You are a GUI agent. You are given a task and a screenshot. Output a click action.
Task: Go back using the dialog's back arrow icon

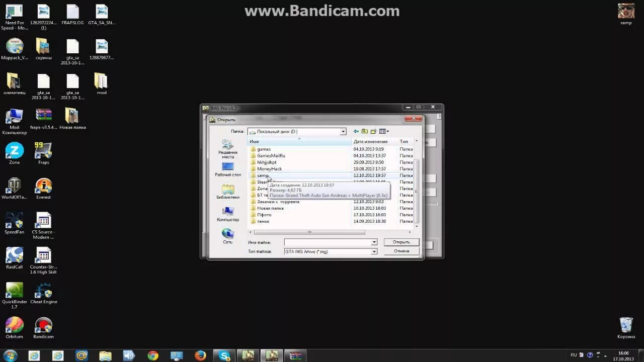(x=356, y=131)
